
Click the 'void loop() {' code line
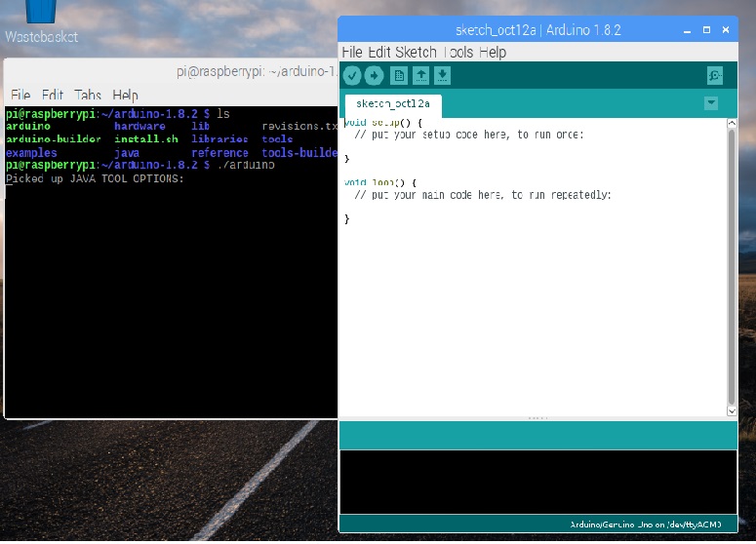(380, 182)
